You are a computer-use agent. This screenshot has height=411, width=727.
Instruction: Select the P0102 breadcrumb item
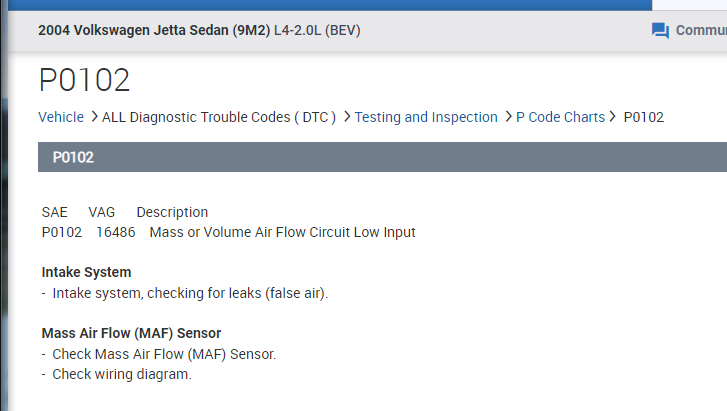coord(643,117)
